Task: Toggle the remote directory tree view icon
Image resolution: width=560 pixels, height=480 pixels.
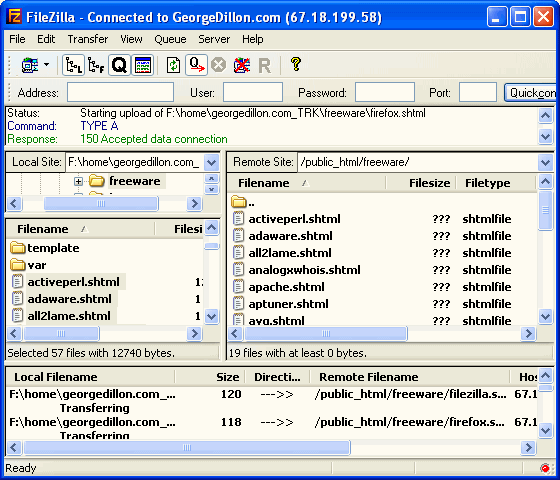Action: (x=96, y=65)
